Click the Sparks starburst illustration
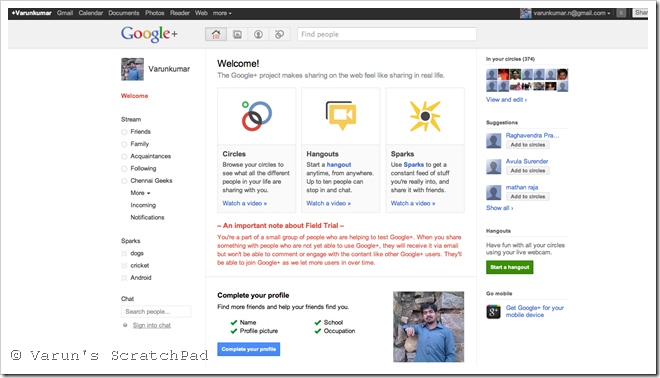 [x=425, y=116]
